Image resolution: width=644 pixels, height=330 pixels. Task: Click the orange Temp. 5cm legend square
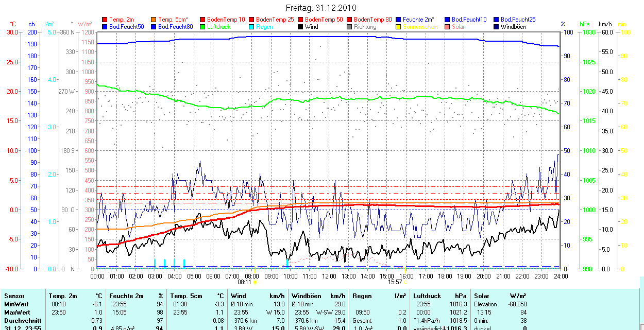click(x=154, y=20)
